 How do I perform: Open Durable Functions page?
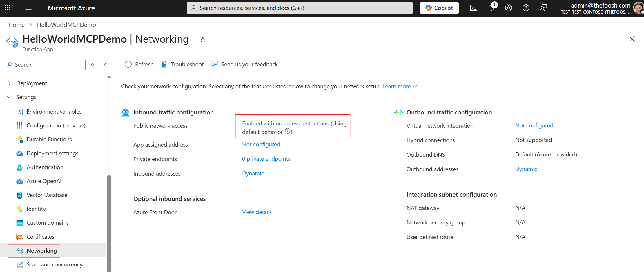point(49,140)
